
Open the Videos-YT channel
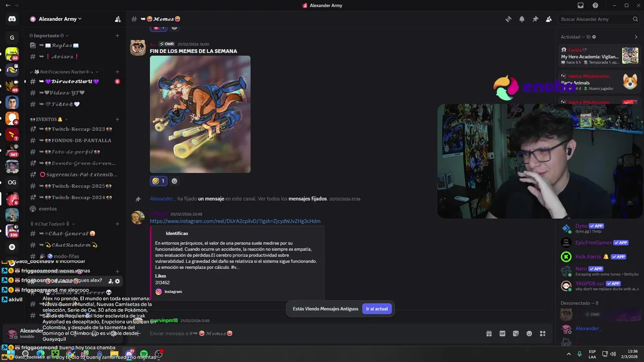click(74, 93)
